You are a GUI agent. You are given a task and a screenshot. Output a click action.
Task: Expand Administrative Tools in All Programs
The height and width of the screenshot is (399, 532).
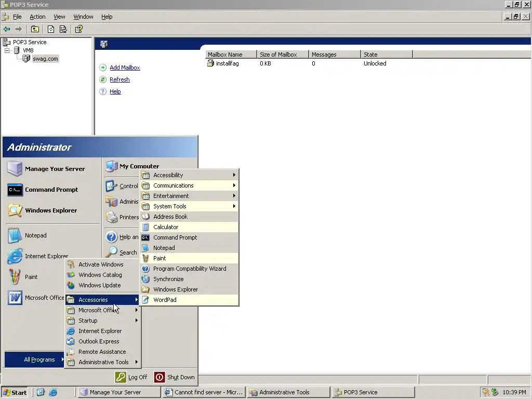103,362
